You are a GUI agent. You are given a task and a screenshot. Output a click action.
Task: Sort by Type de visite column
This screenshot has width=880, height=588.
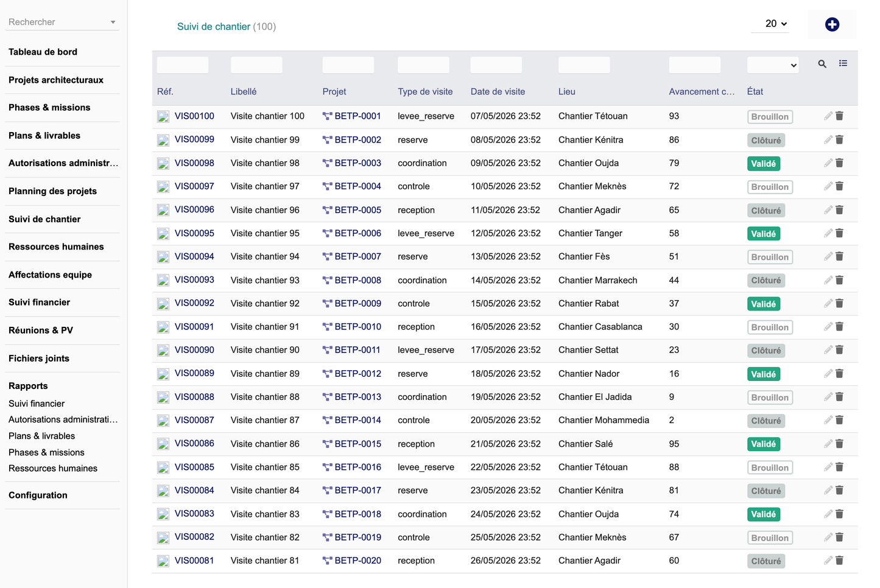point(425,92)
